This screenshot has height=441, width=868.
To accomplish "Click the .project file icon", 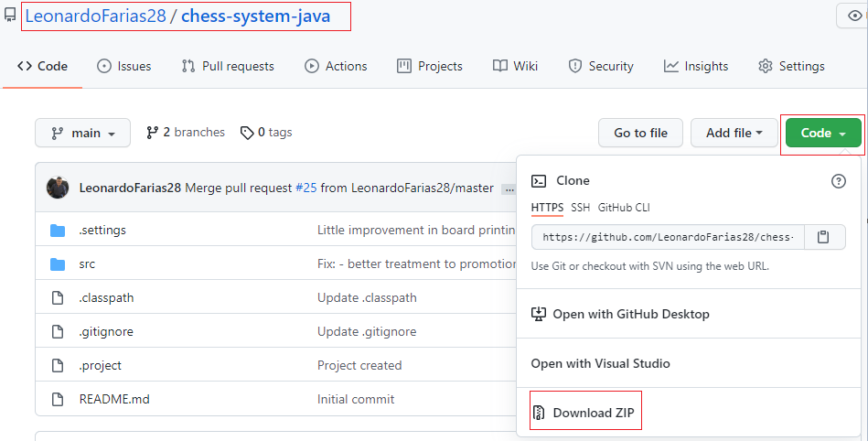I will point(58,365).
